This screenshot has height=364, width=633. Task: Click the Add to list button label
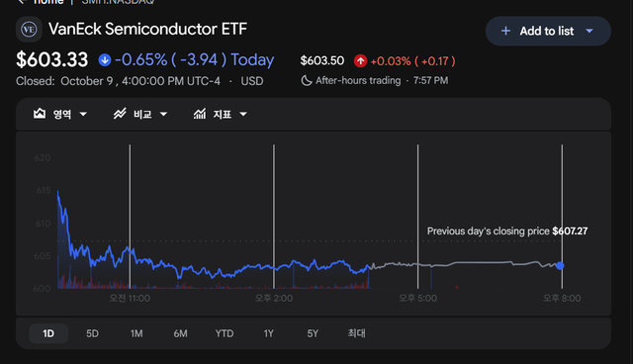pos(547,31)
